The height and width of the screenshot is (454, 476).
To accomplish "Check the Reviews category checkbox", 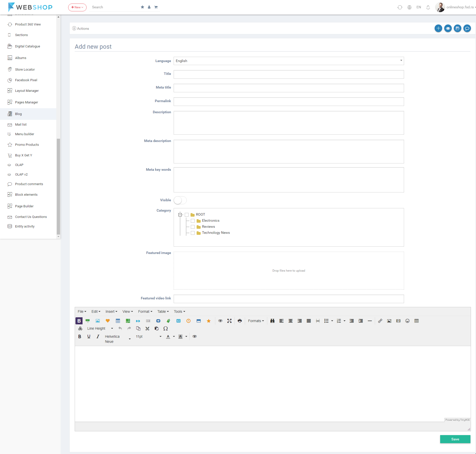I will coord(193,227).
